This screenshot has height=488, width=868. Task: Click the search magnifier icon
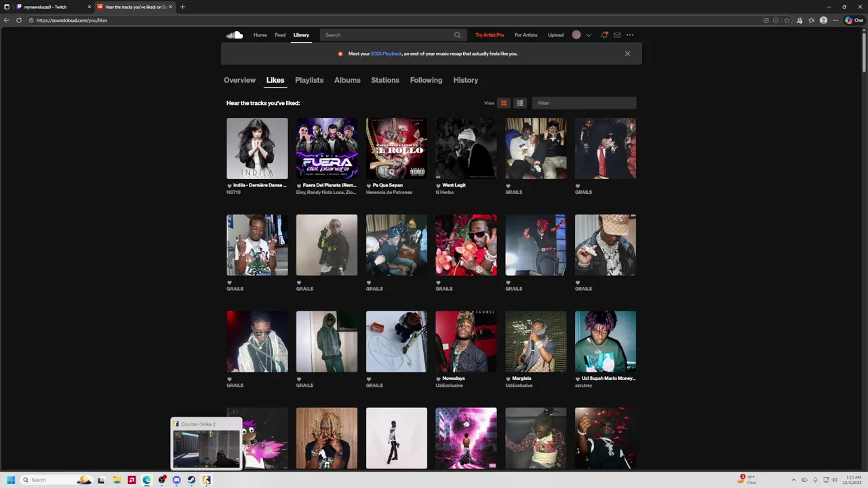(x=457, y=35)
